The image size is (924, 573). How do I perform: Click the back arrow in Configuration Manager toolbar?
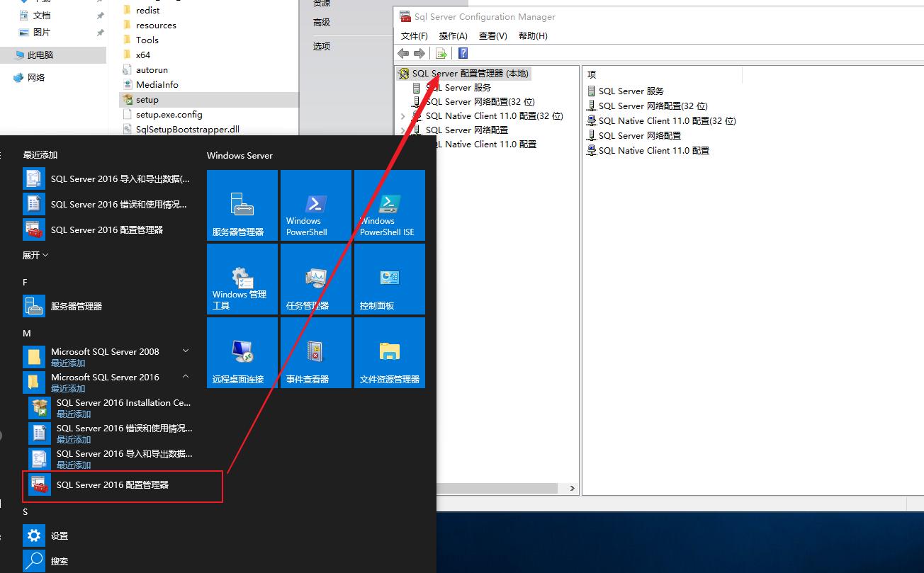tap(403, 52)
